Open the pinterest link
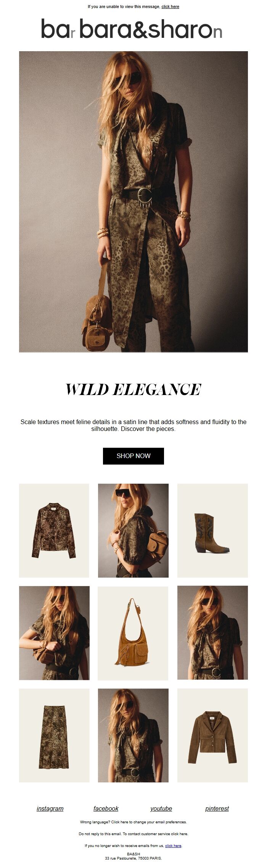The height and width of the screenshot is (868, 267). pos(217,808)
